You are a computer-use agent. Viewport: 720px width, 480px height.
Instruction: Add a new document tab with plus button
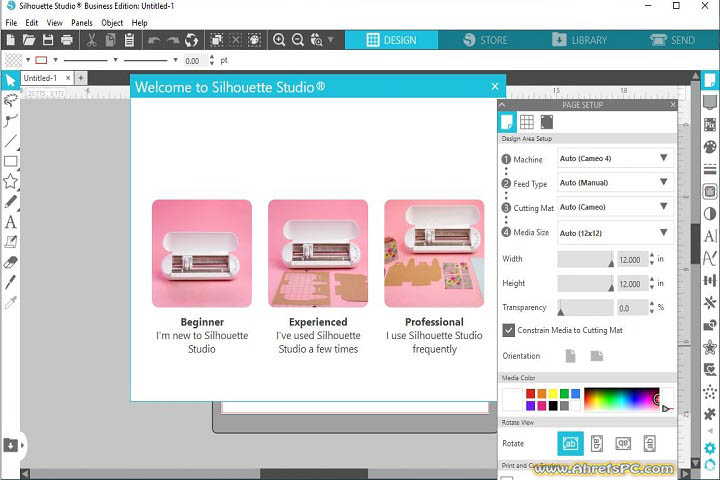pyautogui.click(x=81, y=78)
